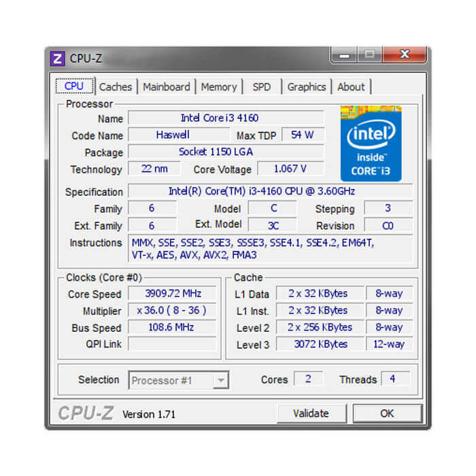Screen dimensions: 476x476
Task: Click the Intel inside Core i3 logo
Action: 371,143
